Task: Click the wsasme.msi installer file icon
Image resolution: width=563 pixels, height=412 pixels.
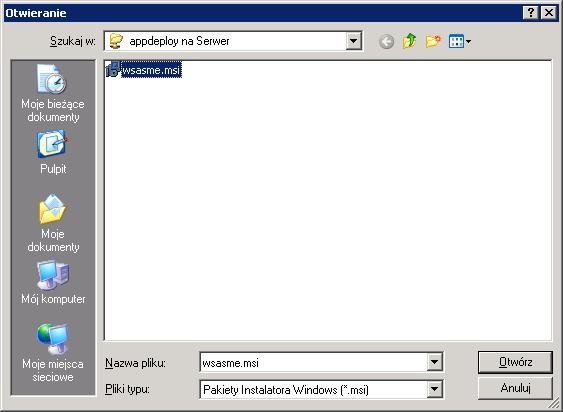Action: pyautogui.click(x=113, y=69)
